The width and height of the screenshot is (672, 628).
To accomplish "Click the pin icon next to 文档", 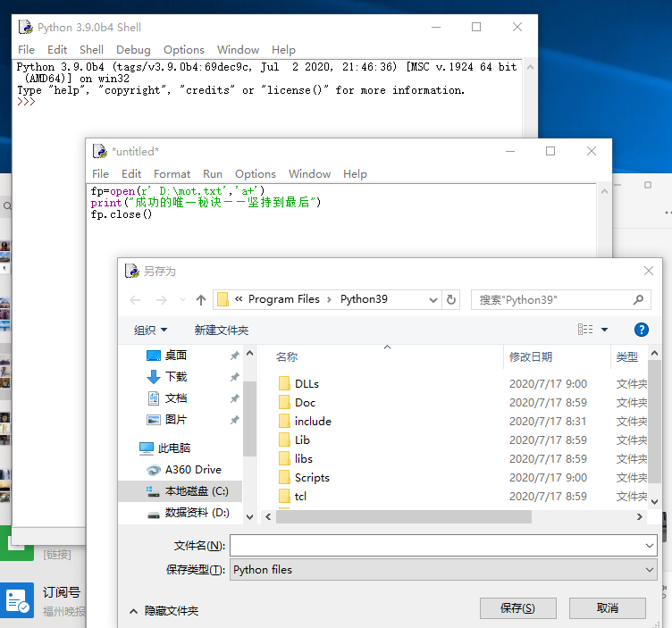I will pyautogui.click(x=234, y=398).
